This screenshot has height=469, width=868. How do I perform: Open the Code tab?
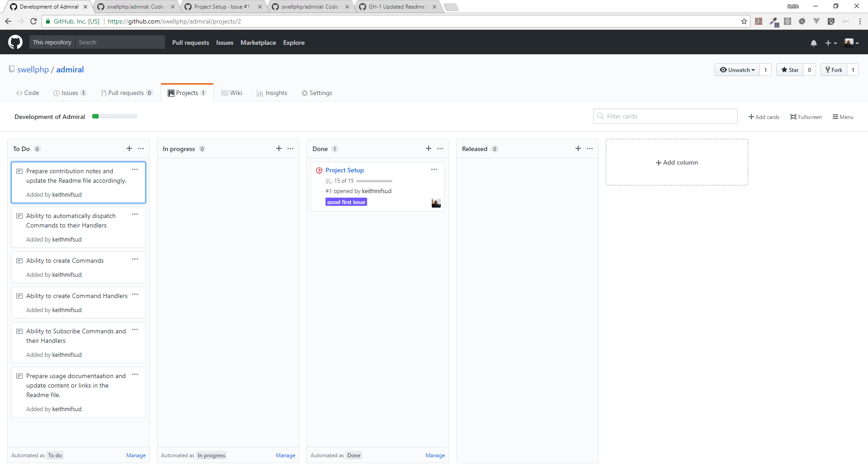[28, 93]
